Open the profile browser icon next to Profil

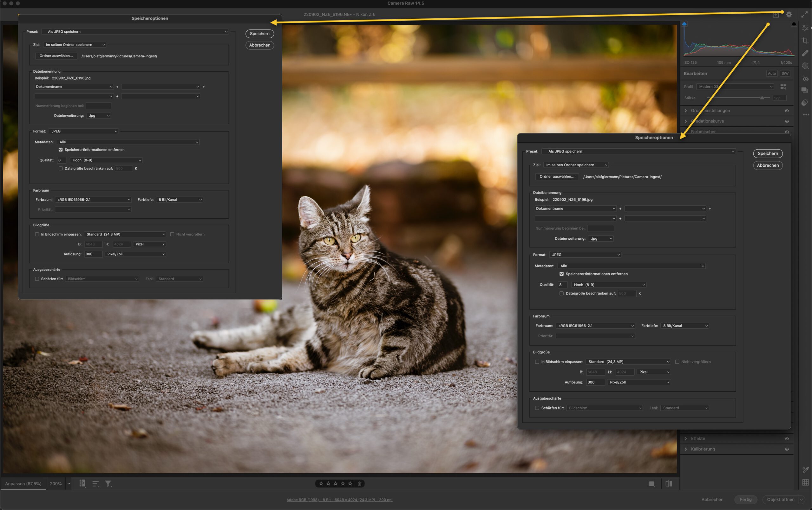pyautogui.click(x=783, y=87)
